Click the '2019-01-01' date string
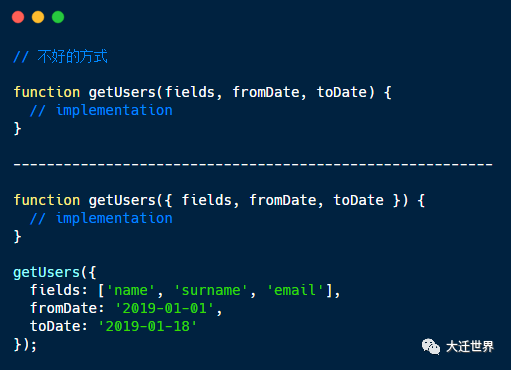 tap(164, 308)
